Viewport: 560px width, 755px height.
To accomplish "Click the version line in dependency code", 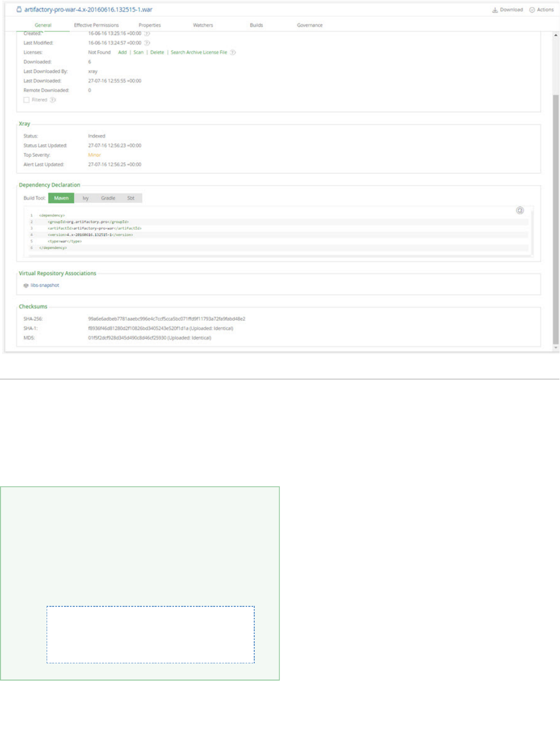I will [90, 235].
